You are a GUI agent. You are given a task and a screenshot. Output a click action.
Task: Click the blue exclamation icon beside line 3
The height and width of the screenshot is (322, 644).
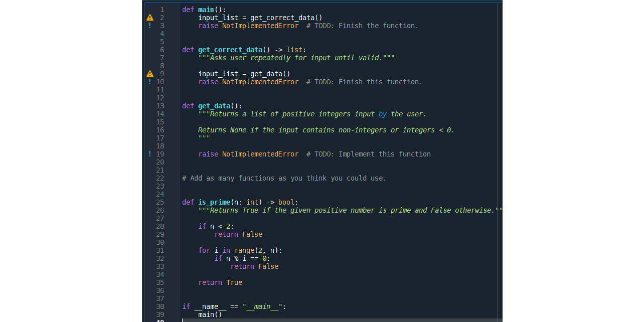tap(149, 26)
